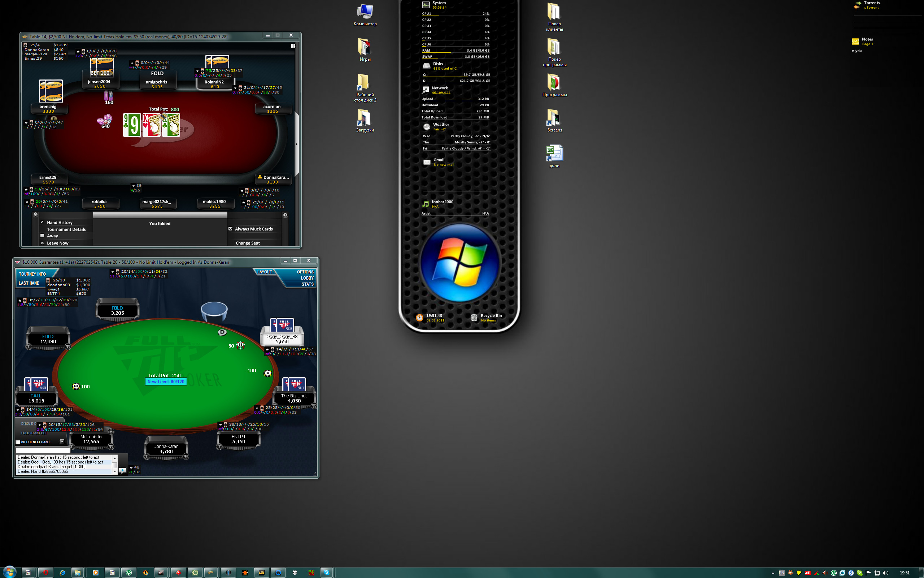Click the ATI icon in system tray
The height and width of the screenshot is (578, 924).
pos(807,573)
